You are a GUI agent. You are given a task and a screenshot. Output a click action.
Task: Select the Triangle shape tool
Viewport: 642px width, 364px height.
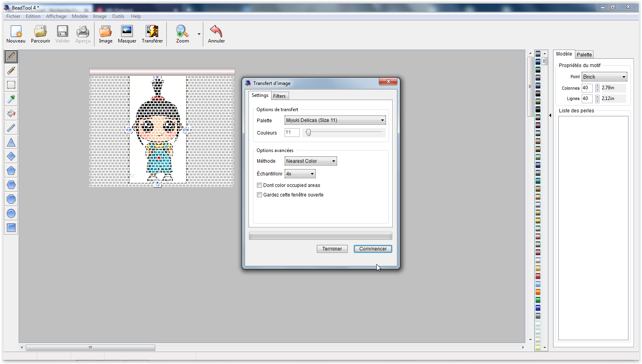(11, 142)
